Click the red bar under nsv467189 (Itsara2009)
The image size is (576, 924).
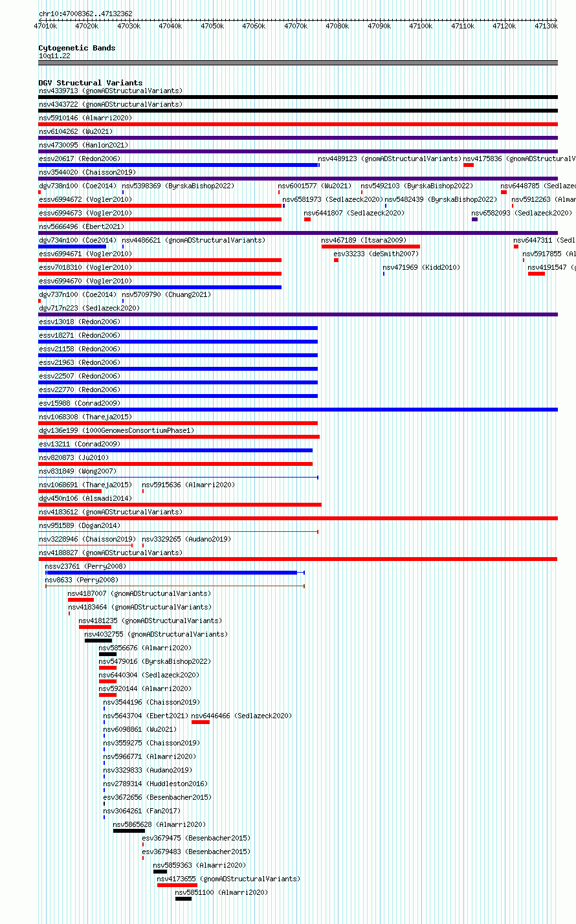point(371,247)
